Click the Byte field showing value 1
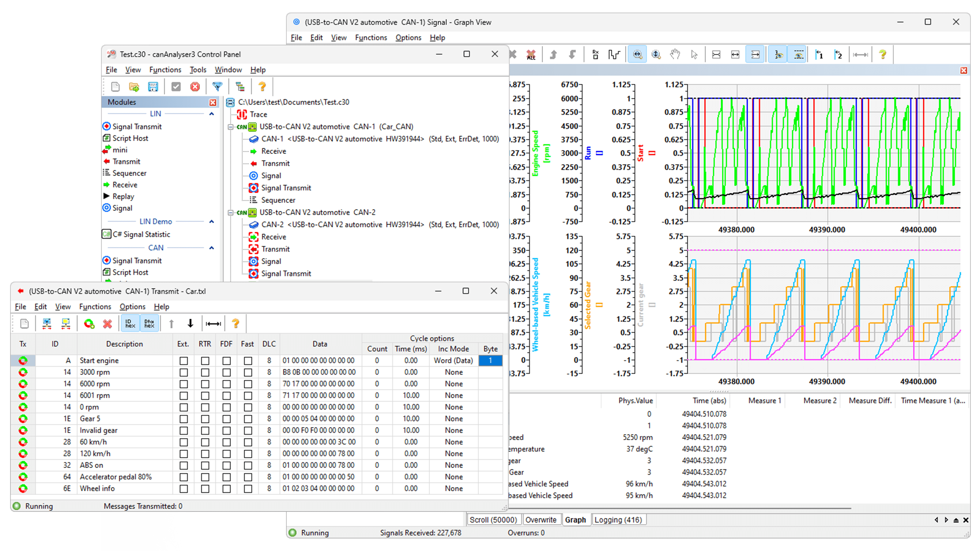This screenshot has width=980, height=551. [490, 360]
